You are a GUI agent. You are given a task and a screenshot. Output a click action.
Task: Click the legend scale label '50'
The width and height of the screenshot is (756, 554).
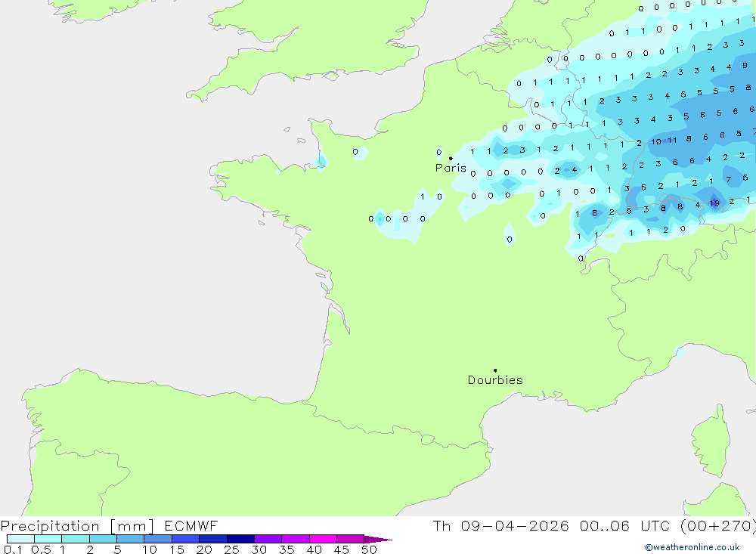coord(369,549)
